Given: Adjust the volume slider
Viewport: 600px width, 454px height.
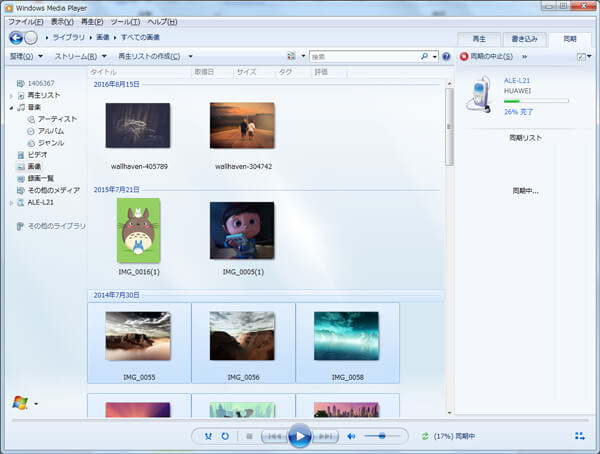Looking at the screenshot, I should click(382, 436).
